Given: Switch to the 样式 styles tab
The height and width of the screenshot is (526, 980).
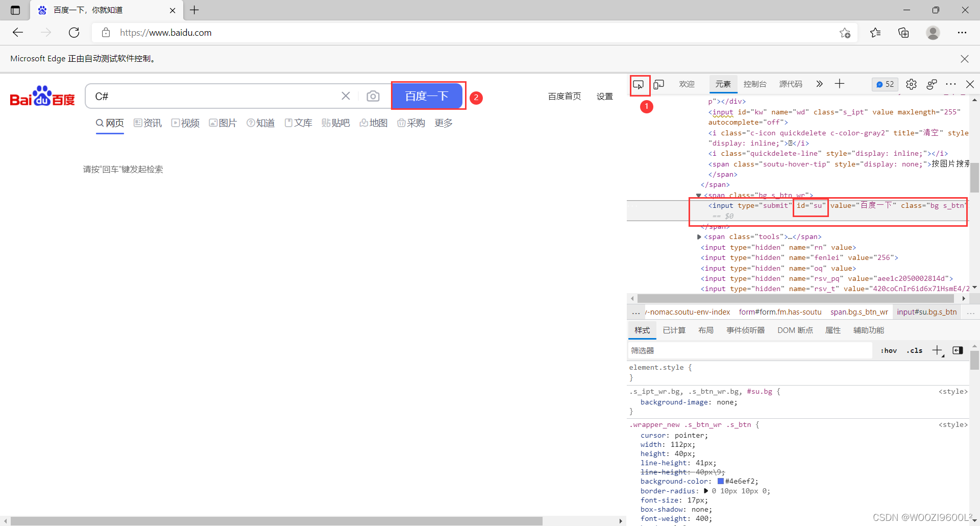Looking at the screenshot, I should [642, 330].
